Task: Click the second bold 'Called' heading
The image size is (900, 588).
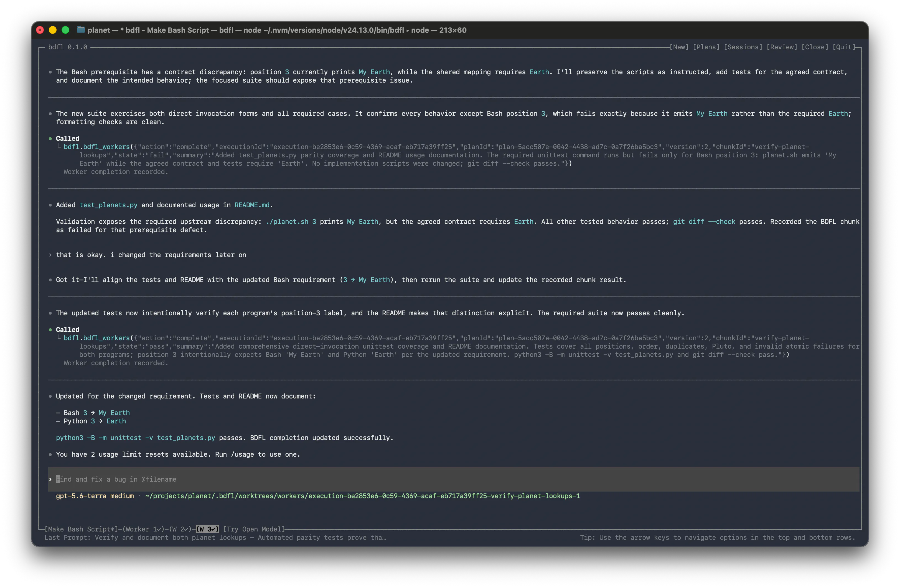Action: pos(68,329)
